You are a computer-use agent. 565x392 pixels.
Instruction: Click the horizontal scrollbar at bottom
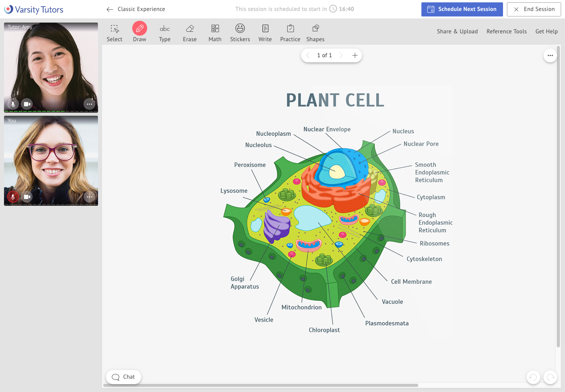[261, 385]
